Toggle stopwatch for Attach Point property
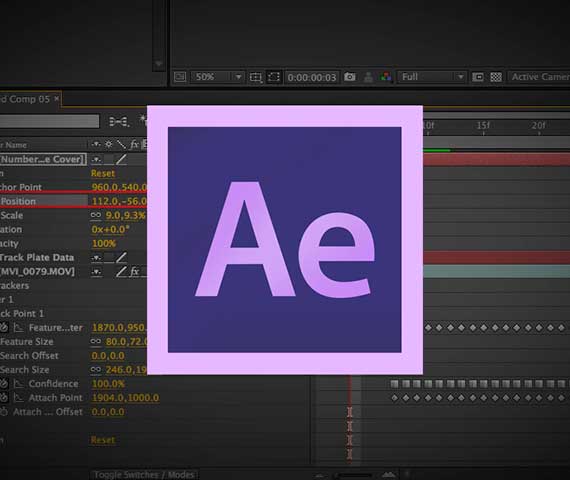The width and height of the screenshot is (570, 480). point(4,398)
